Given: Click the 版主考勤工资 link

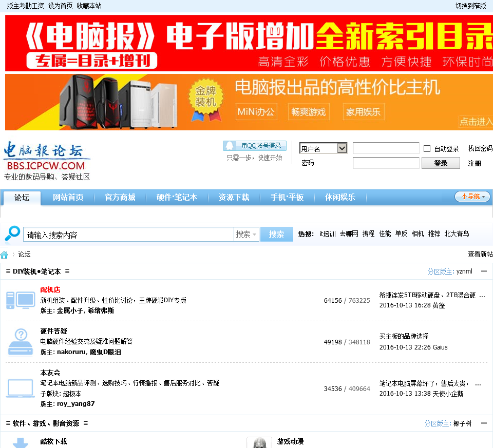Looking at the screenshot, I should 26,6.
